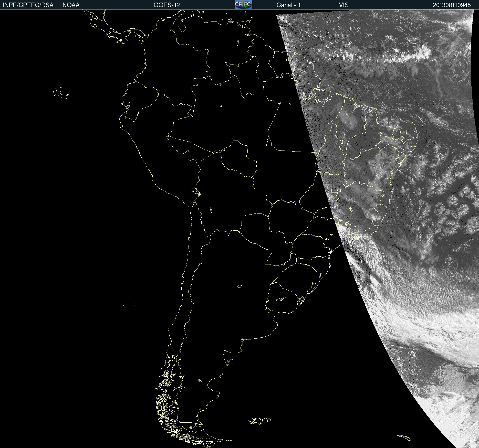Select the INPE/CPTEC/DSA header text
This screenshot has height=448, width=479.
28,5
